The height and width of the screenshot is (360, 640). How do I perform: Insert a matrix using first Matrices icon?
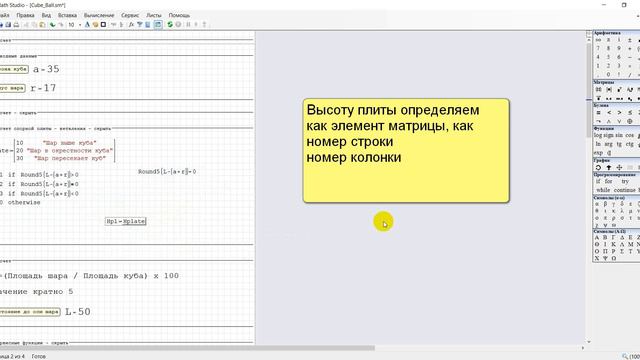click(x=598, y=89)
